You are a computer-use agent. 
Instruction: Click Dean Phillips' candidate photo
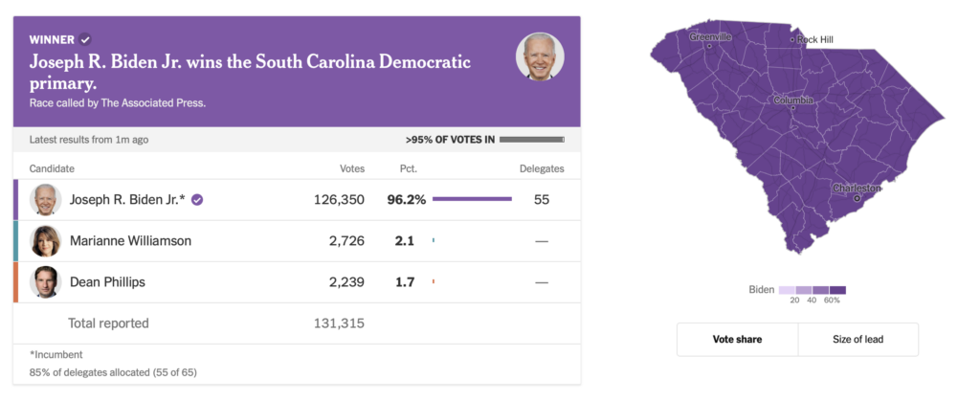[x=46, y=282]
